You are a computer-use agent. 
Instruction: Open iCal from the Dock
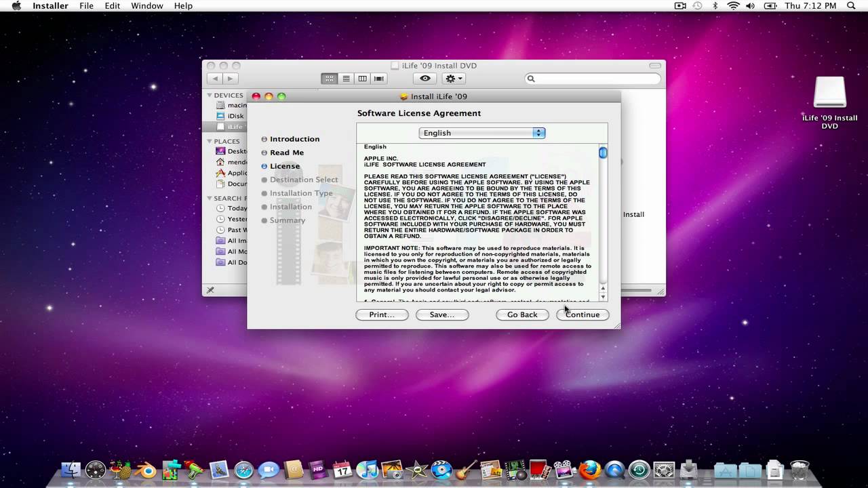tap(342, 470)
